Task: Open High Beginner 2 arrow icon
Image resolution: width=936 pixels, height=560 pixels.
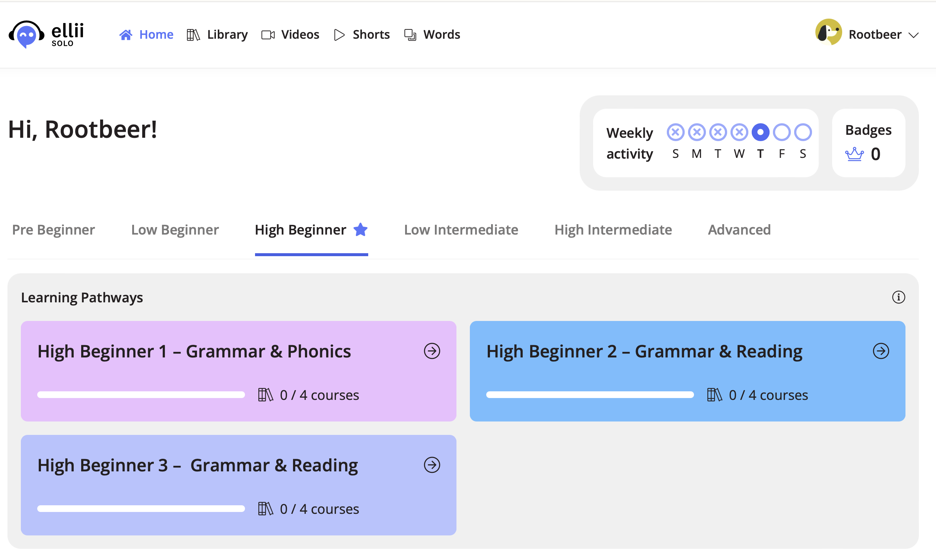Action: point(881,351)
